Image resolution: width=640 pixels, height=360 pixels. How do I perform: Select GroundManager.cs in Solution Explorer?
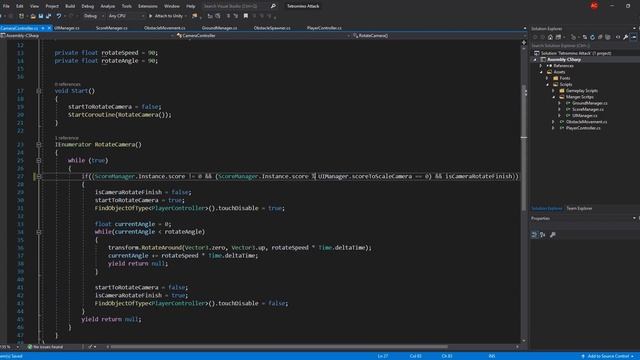coord(590,103)
